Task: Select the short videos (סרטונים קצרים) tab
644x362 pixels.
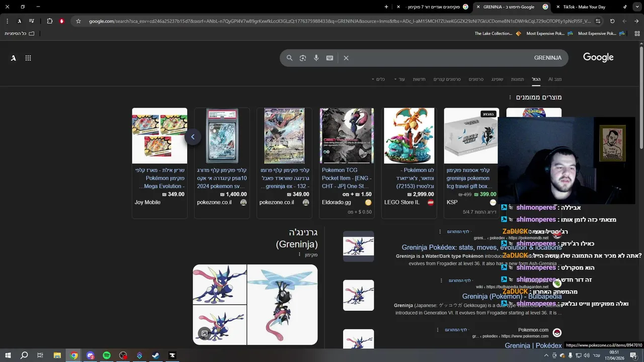Action: [447, 79]
